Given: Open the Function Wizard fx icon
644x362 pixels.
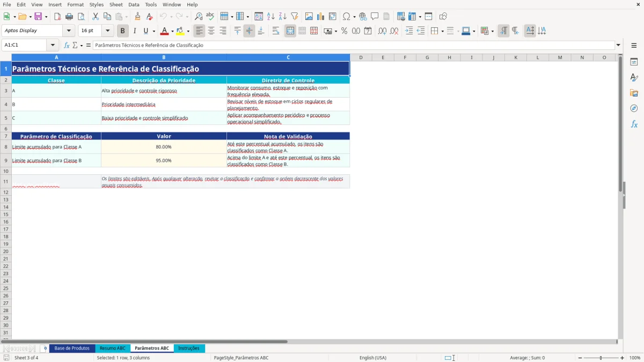Looking at the screenshot, I should (67, 45).
